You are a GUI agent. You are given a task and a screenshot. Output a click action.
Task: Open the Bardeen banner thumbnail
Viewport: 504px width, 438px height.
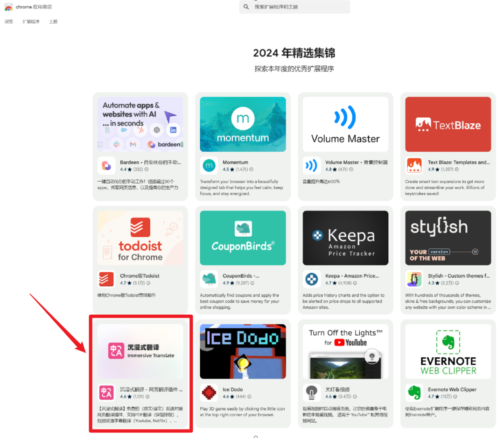pyautogui.click(x=140, y=124)
